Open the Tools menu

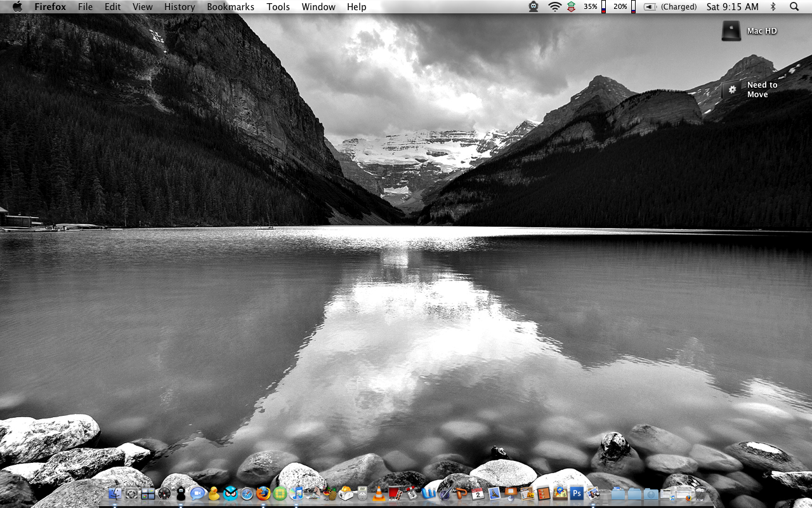point(278,6)
